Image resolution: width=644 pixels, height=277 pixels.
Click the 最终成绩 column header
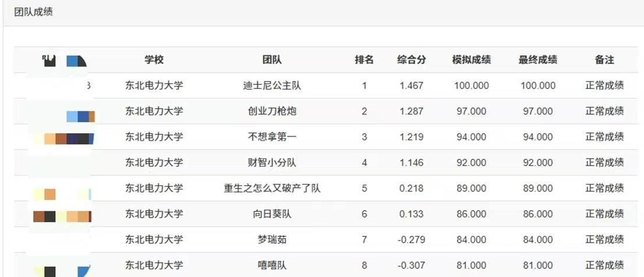click(x=538, y=60)
